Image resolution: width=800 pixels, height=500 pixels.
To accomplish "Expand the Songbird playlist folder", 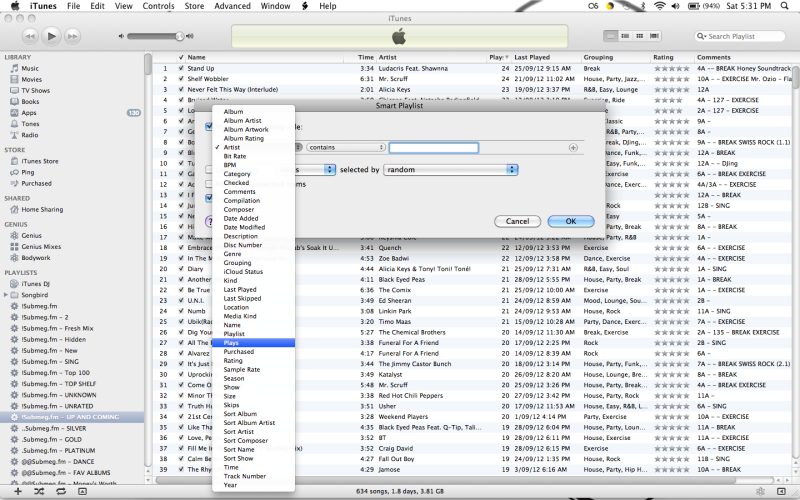I will (x=6, y=295).
